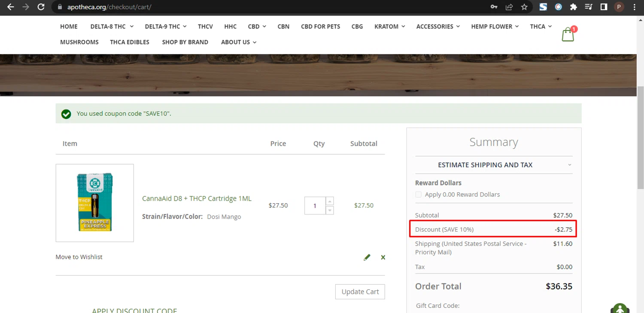Click the share page icon
The width and height of the screenshot is (644, 313).
[x=509, y=7]
